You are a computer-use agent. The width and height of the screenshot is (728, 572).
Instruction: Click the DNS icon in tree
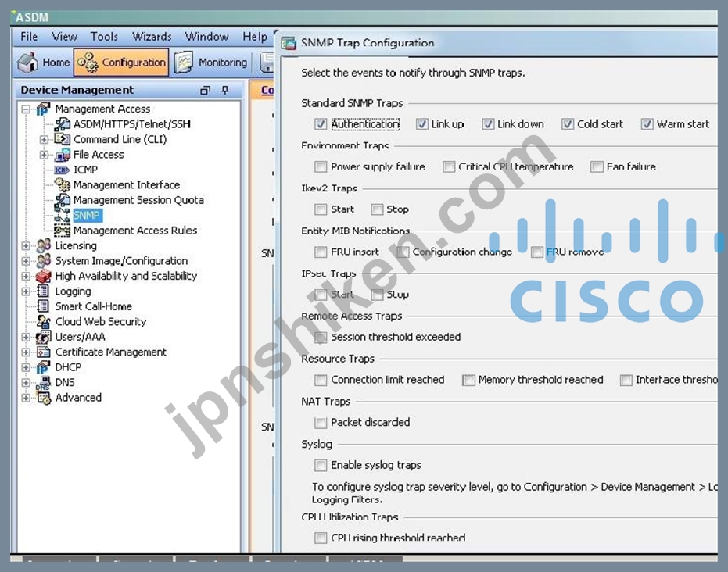click(44, 383)
